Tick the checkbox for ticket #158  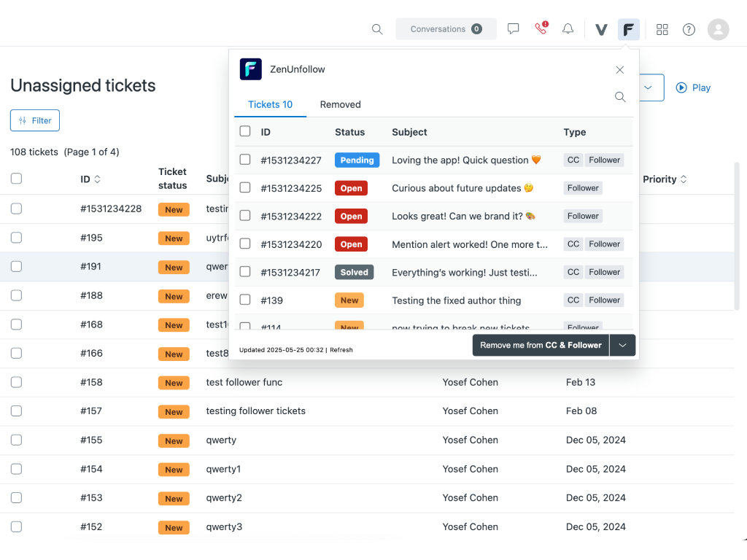click(17, 382)
